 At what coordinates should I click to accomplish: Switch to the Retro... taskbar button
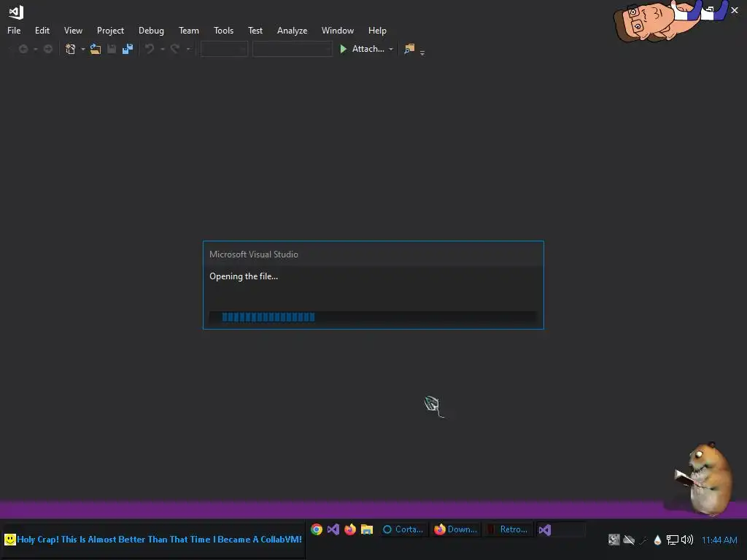pyautogui.click(x=508, y=529)
